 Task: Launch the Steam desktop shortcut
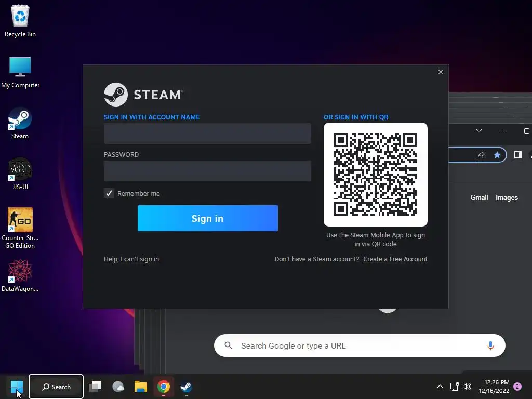coord(20,123)
